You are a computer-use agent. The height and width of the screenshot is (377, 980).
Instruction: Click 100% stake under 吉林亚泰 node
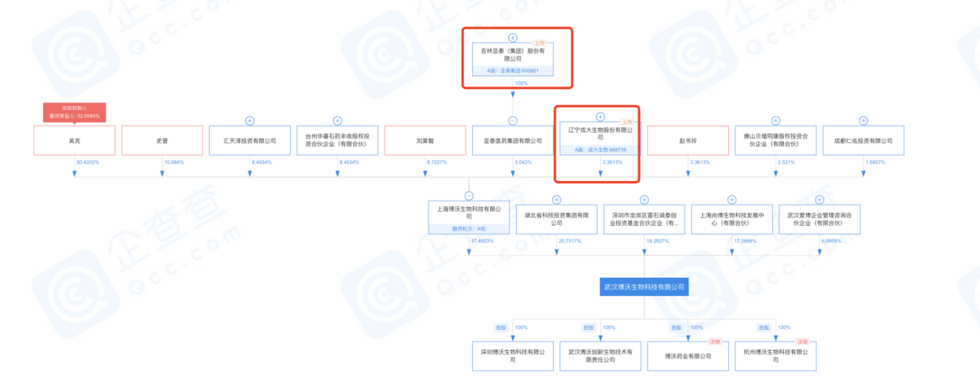point(522,83)
